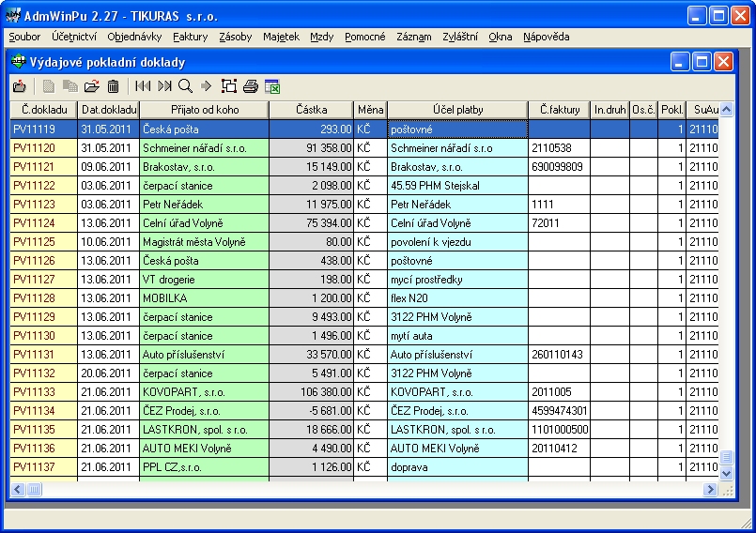Screen dimensions: 756x533
Task: Click the MOBILKA payer cell
Action: 205,298
